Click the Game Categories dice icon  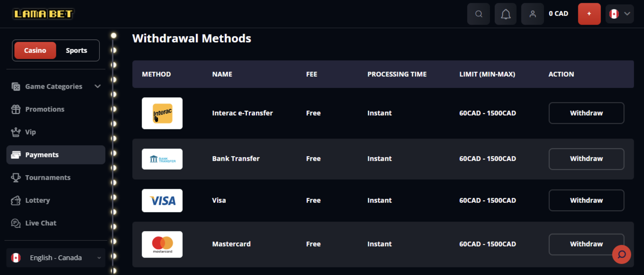(16, 87)
